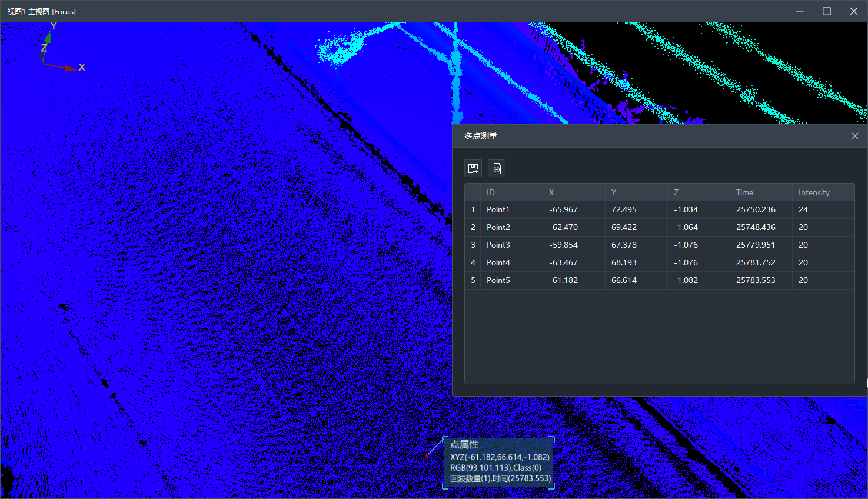Maximize the 视图1 view window
Screen dimensions: 868x499
pyautogui.click(x=826, y=11)
